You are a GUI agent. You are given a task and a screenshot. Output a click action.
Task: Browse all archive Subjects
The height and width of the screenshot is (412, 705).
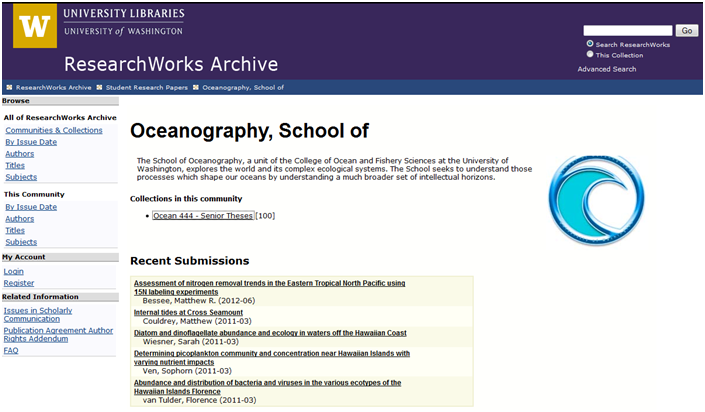[21, 177]
